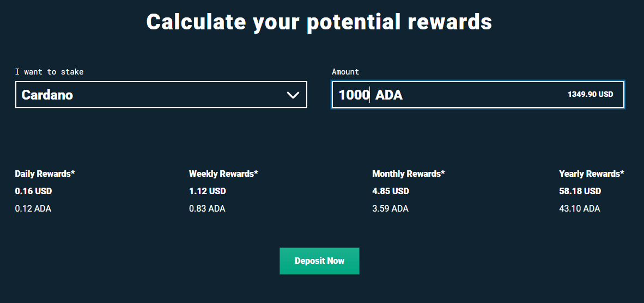Screen dimensions: 644x303
Task: Click the 1349.90 USD conversion value
Action: [x=590, y=94]
